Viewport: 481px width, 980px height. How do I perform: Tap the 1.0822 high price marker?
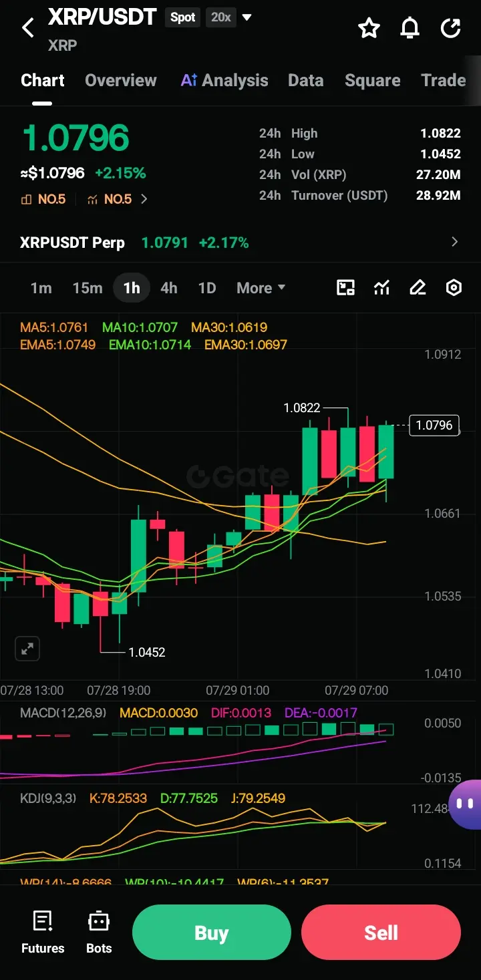(x=302, y=407)
